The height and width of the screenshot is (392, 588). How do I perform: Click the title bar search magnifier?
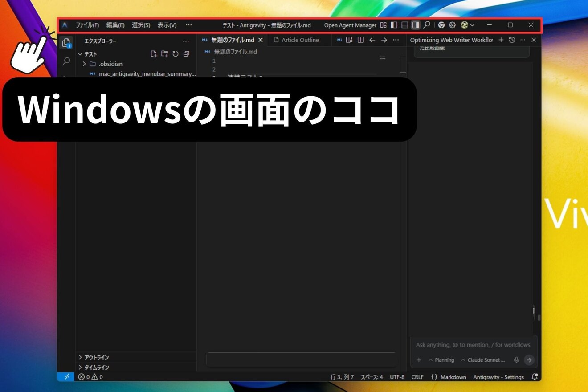click(x=427, y=25)
